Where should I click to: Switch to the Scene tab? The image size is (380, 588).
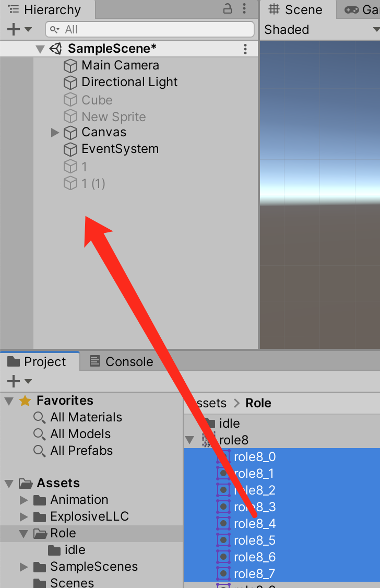point(296,9)
